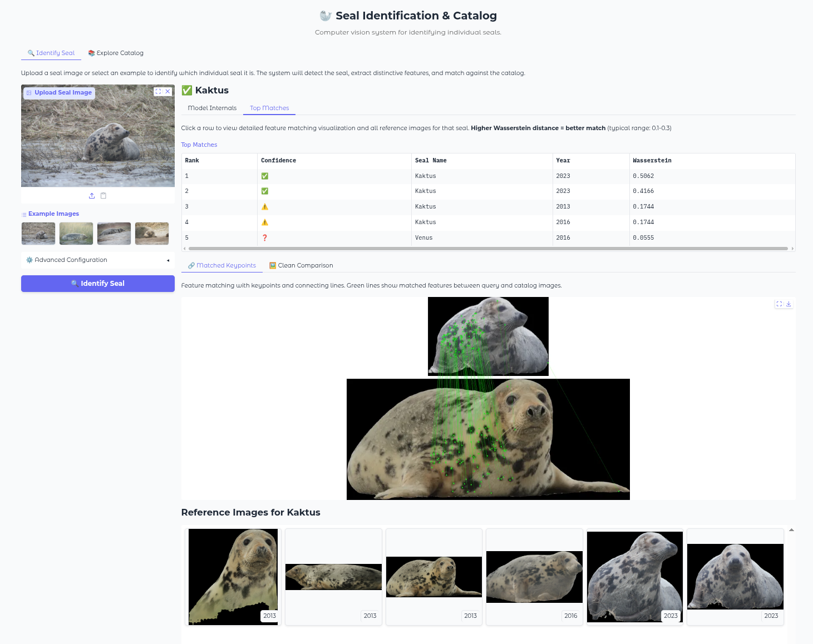Click the Top Matches link above the table
The width and height of the screenshot is (813, 644).
pyautogui.click(x=199, y=145)
